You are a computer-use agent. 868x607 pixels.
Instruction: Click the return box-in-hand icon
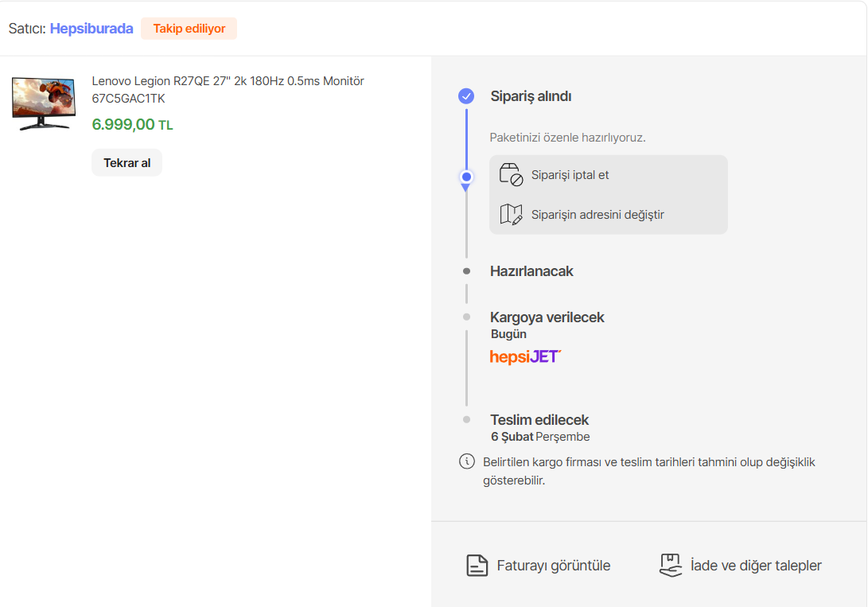point(671,566)
